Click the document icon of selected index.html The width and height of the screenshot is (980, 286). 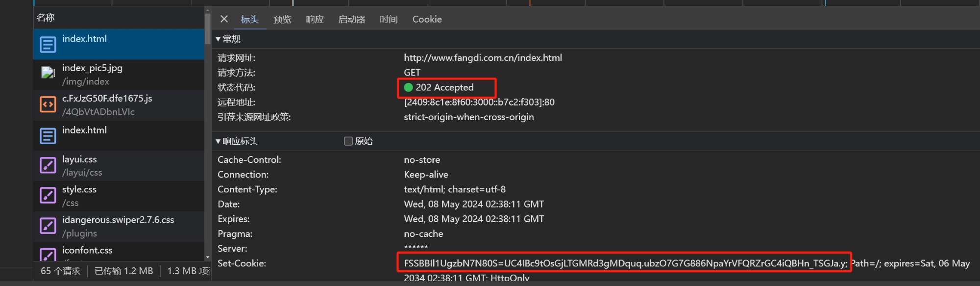click(x=48, y=45)
